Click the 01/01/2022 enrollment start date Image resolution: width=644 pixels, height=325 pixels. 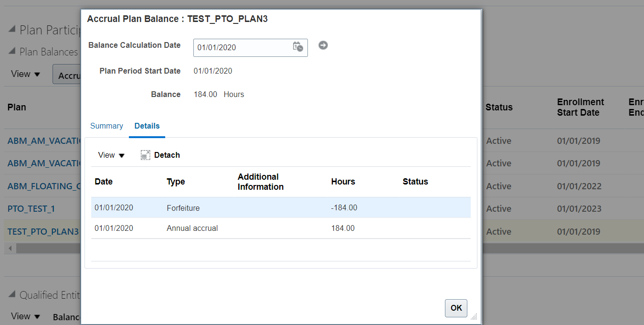(579, 186)
